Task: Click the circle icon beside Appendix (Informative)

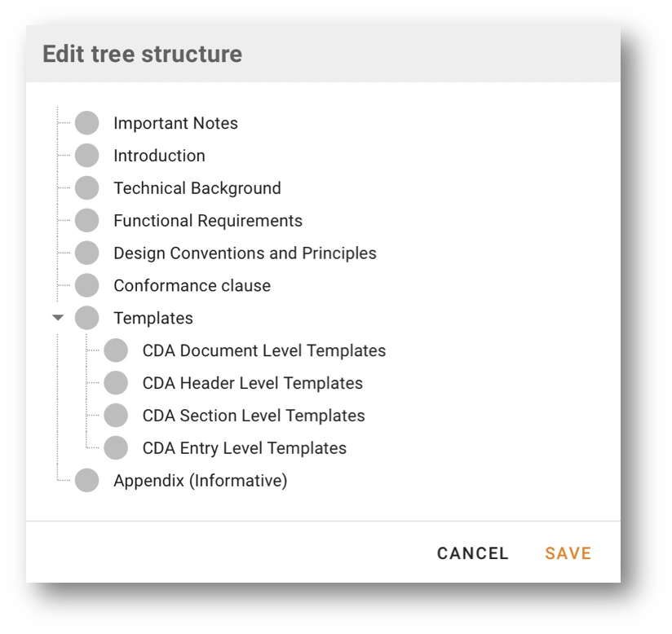Action: (87, 481)
